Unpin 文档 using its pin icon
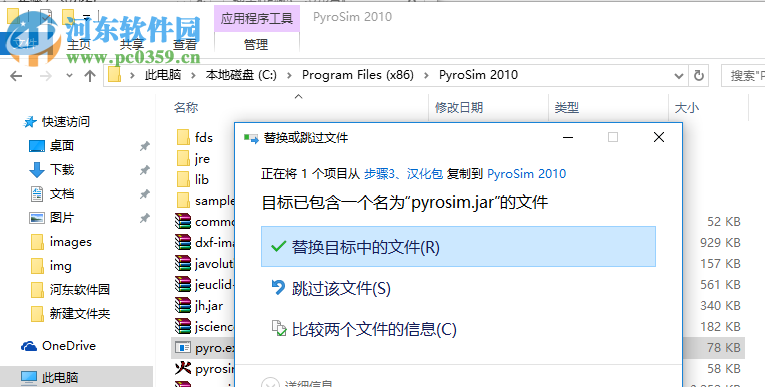The image size is (765, 387). 144,194
